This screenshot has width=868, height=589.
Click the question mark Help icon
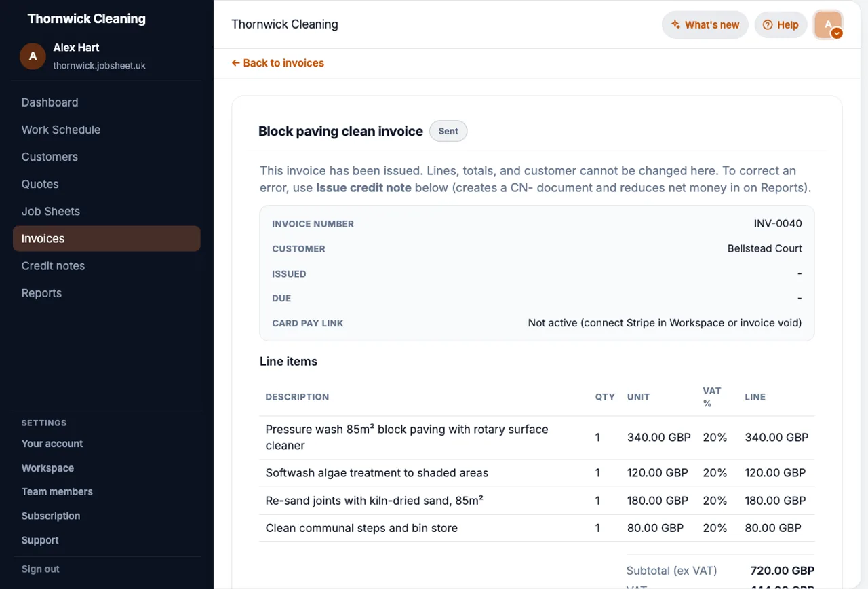point(768,25)
